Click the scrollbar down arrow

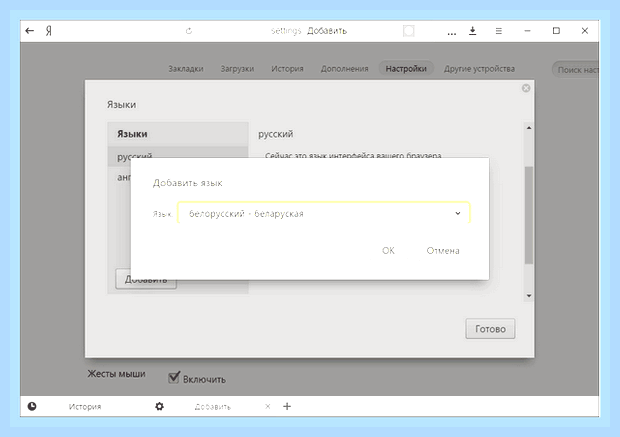pyautogui.click(x=529, y=296)
